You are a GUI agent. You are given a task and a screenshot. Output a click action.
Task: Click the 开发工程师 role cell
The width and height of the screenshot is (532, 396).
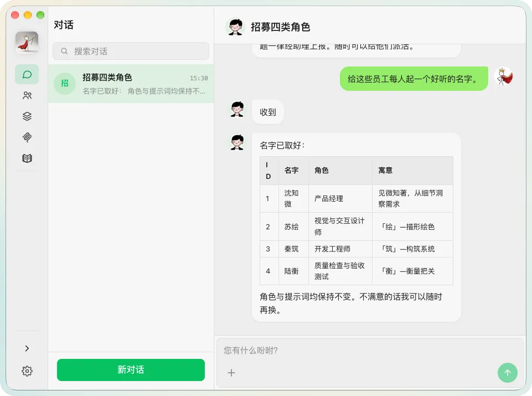(340, 249)
